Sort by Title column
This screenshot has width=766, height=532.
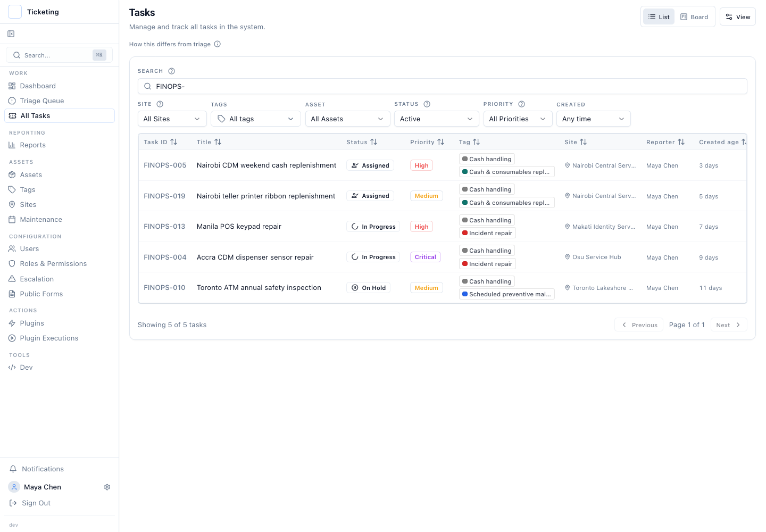209,142
